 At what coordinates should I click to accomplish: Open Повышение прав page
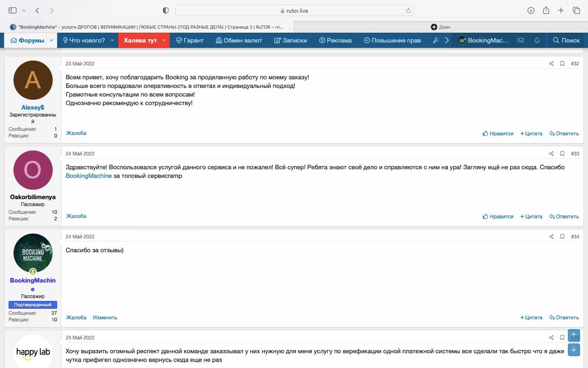click(x=392, y=40)
